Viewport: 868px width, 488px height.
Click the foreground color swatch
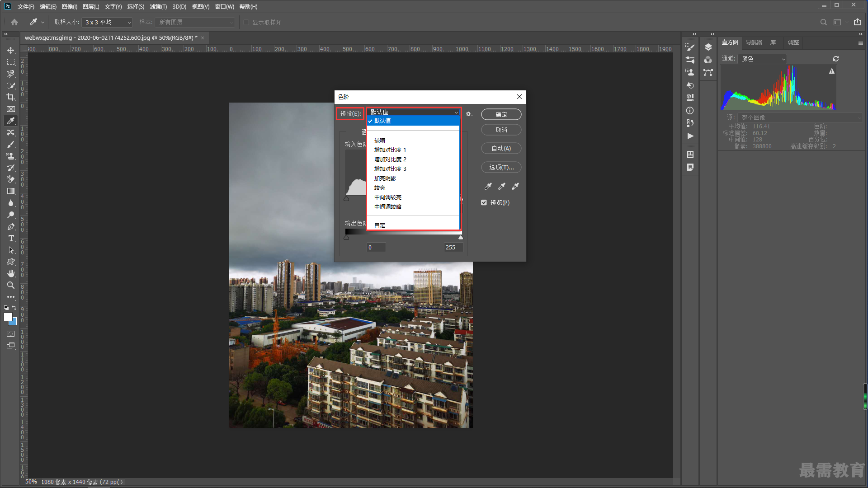tap(8, 317)
